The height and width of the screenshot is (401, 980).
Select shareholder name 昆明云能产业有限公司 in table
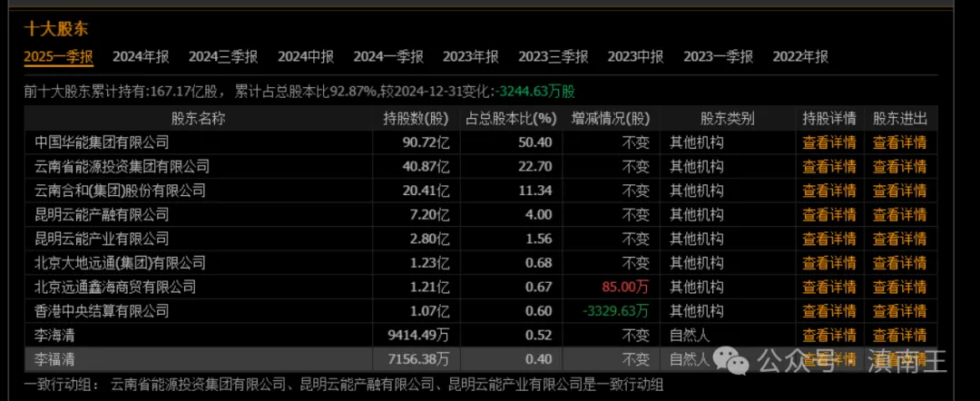[102, 239]
